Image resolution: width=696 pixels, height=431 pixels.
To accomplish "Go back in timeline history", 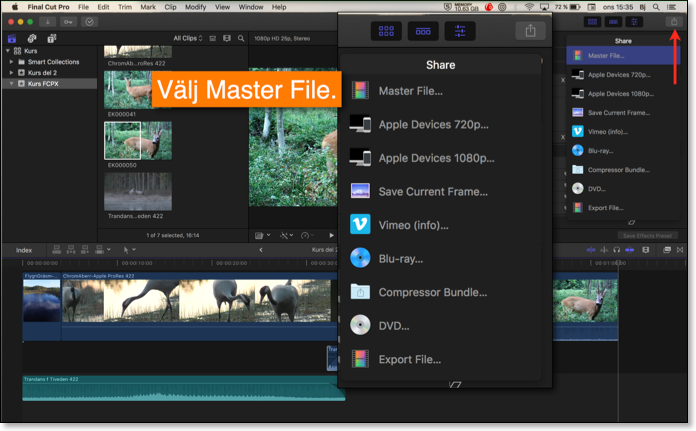I will point(261,250).
